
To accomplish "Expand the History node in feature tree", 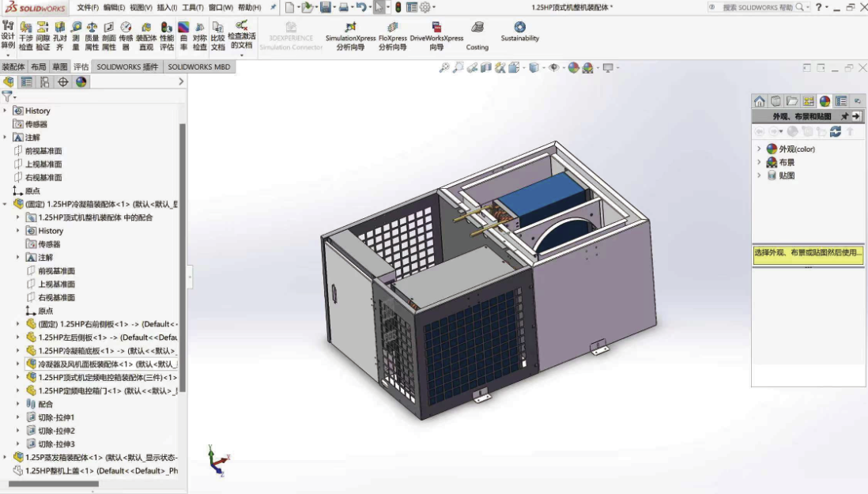I will pos(6,110).
